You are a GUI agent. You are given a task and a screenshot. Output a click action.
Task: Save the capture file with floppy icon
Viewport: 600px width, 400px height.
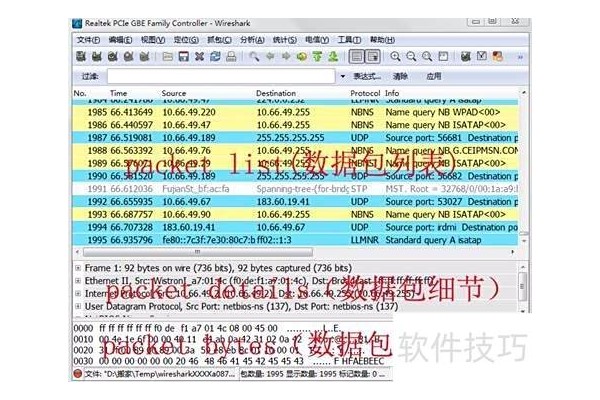point(184,57)
